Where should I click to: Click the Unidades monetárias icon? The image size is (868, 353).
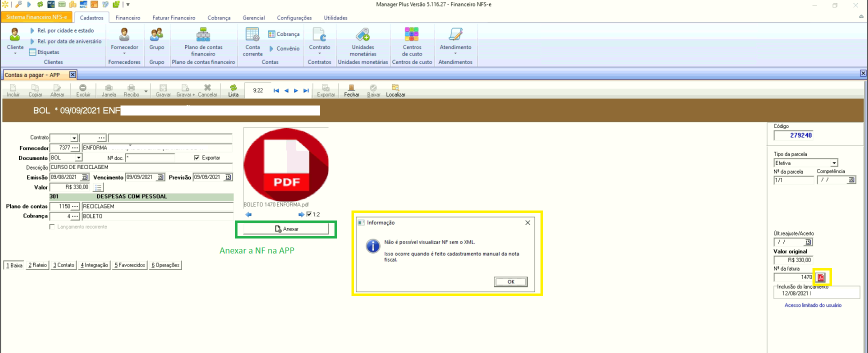point(362,35)
